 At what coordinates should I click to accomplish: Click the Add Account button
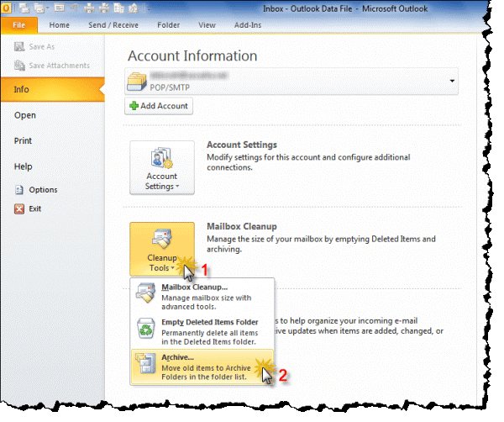(x=159, y=106)
